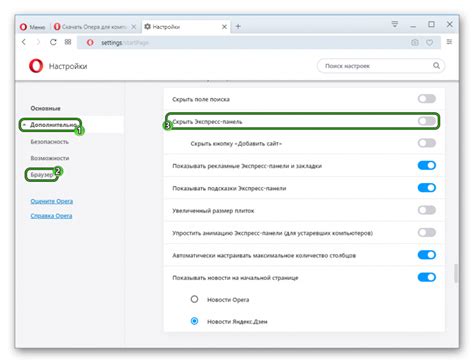Click the settings page vertical scrollbar

[456, 273]
